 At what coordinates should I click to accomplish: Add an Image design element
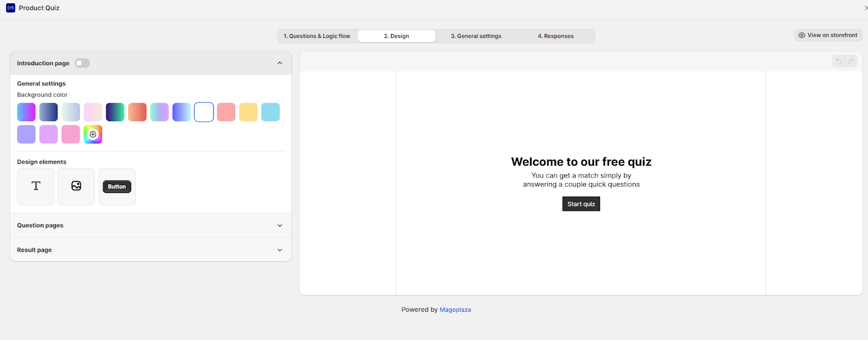[x=76, y=186]
